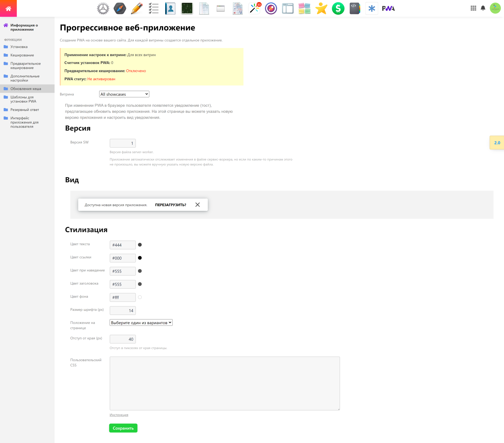Screen dimensions: 504x443
Task: Click ПЕРЕЗАГРУЗИТЬ? in toast preview
Action: 171,205
